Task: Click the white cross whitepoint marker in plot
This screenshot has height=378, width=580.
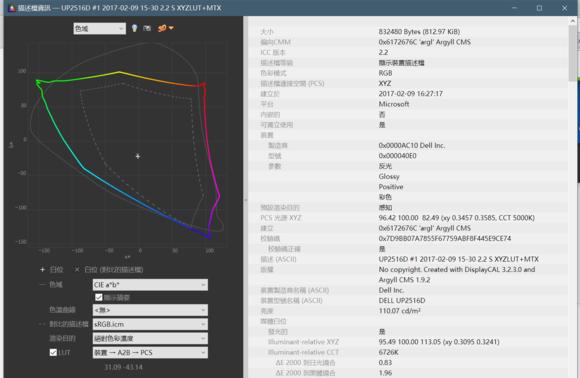Action: coord(138,156)
